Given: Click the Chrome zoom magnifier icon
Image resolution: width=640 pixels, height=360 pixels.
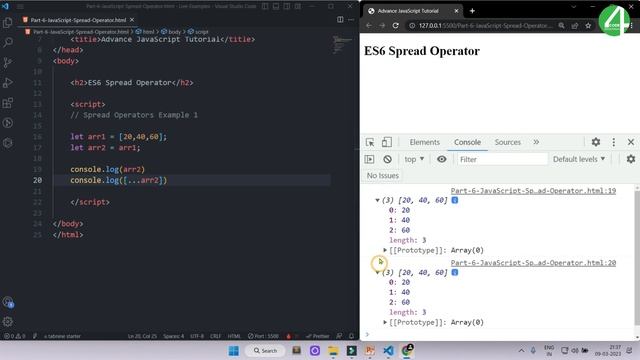Looking at the screenshot, I should [562, 25].
